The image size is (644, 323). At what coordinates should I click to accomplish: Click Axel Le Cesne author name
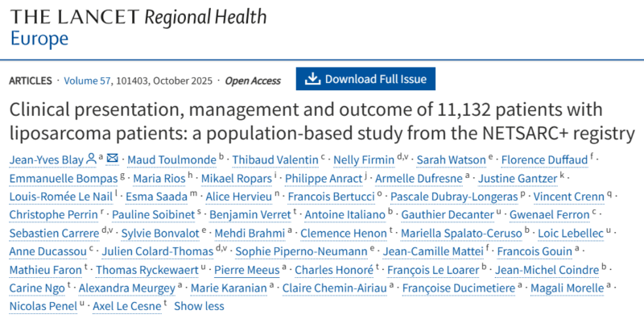pos(127,306)
